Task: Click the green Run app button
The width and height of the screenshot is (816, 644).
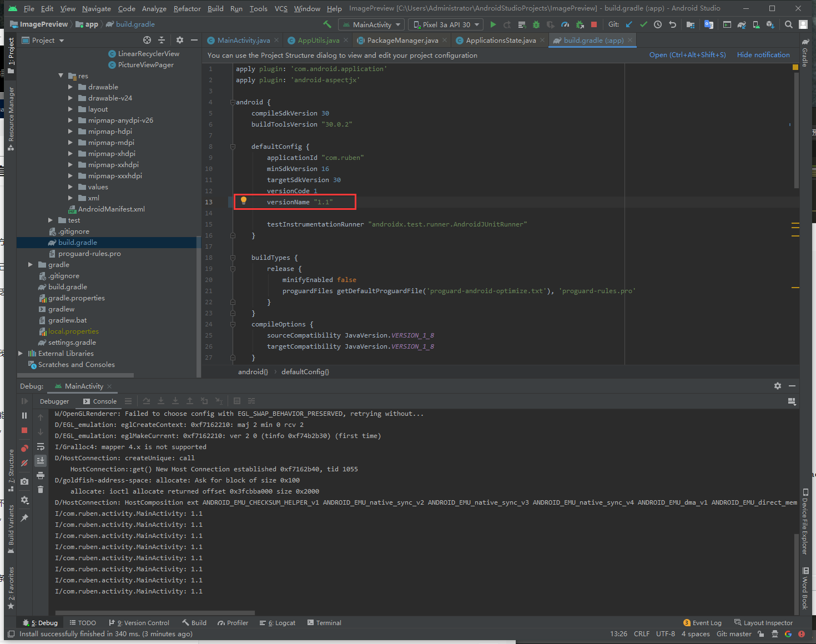Action: click(x=493, y=24)
